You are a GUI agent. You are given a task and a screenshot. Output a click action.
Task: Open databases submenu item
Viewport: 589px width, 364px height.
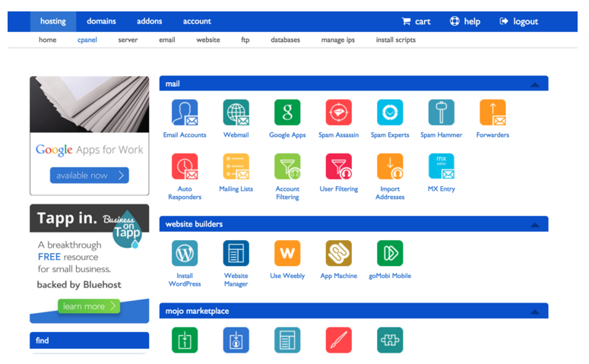click(x=286, y=40)
